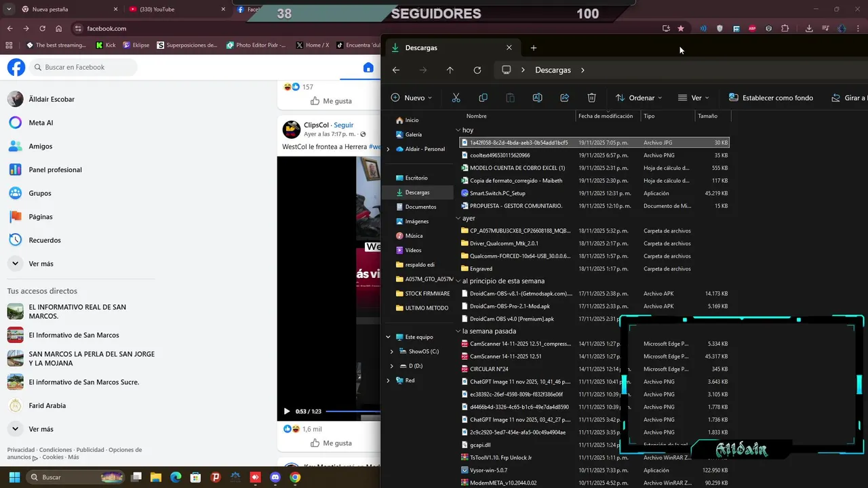Image resolution: width=868 pixels, height=488 pixels.
Task: Close the Descargas Explorer tab
Action: (x=509, y=47)
